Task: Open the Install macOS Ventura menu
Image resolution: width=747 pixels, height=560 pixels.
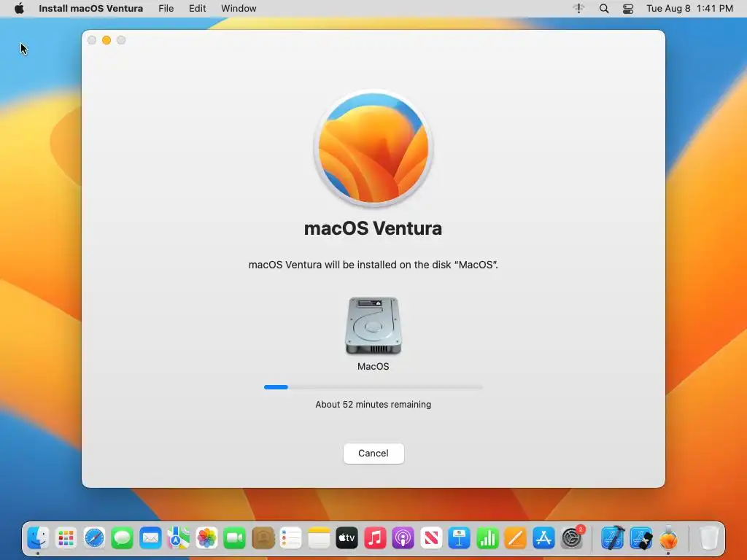Action: point(91,9)
